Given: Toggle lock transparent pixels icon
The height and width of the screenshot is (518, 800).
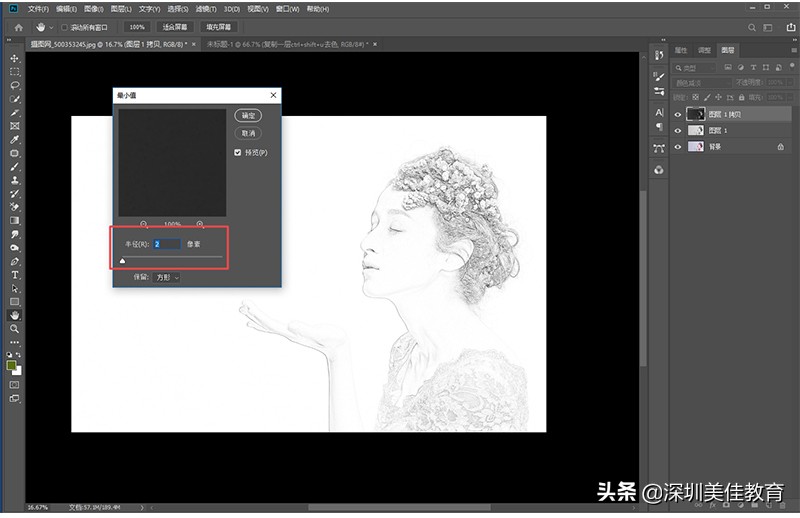Looking at the screenshot, I should 695,97.
